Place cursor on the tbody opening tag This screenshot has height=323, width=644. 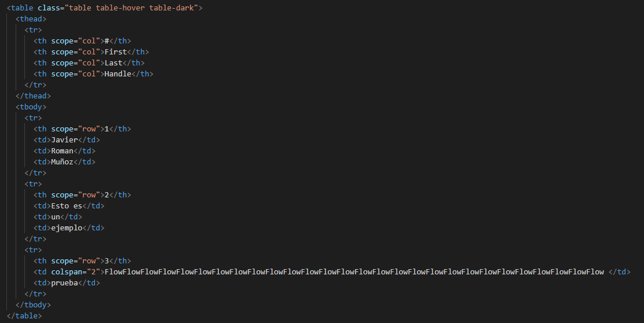(31, 107)
